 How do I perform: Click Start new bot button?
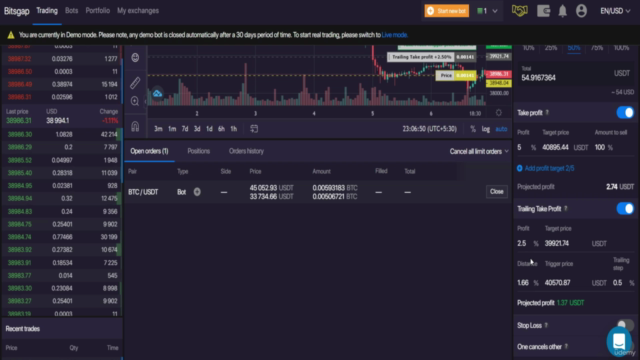[447, 11]
